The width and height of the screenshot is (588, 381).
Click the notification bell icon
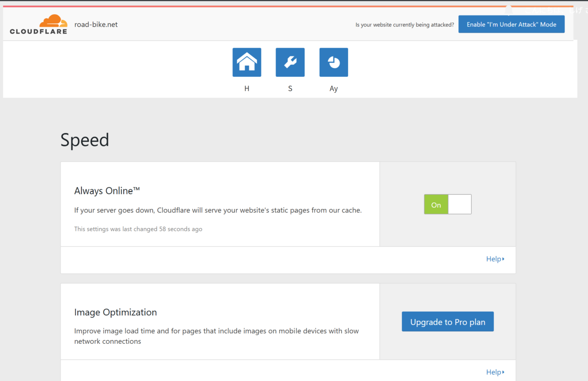click(509, 10)
